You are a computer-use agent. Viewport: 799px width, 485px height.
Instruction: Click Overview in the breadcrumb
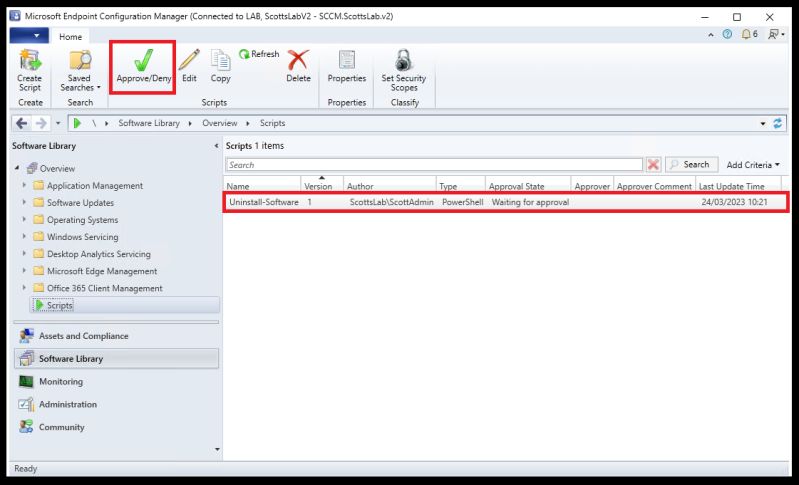(220, 123)
